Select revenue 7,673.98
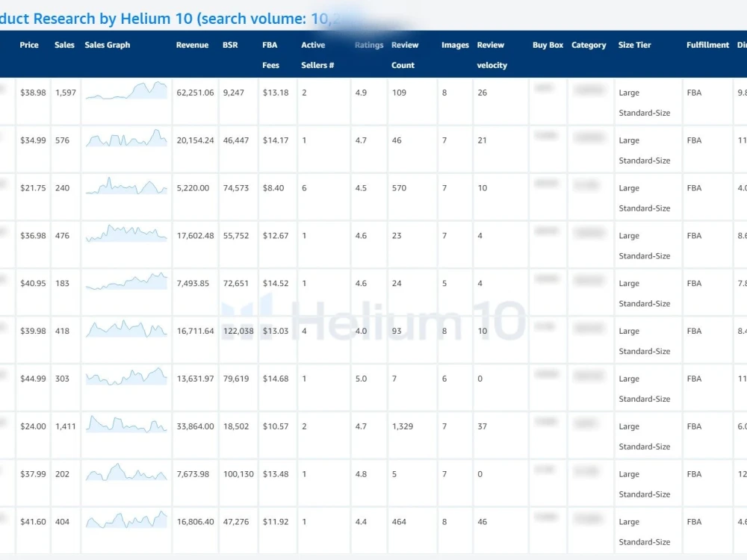This screenshot has width=747, height=560. pos(193,474)
